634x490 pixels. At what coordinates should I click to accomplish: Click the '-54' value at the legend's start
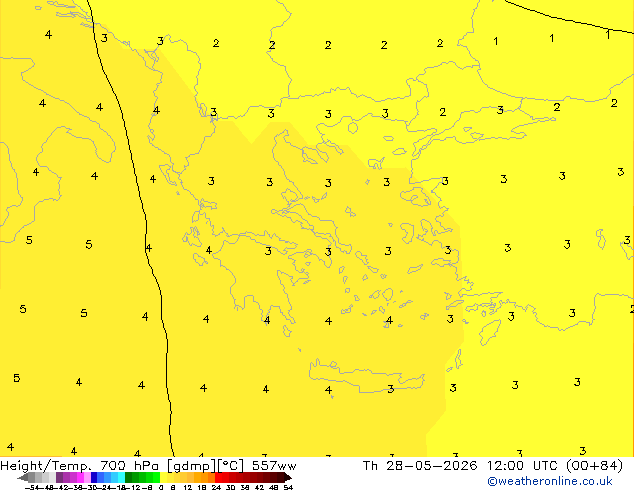pos(32,488)
